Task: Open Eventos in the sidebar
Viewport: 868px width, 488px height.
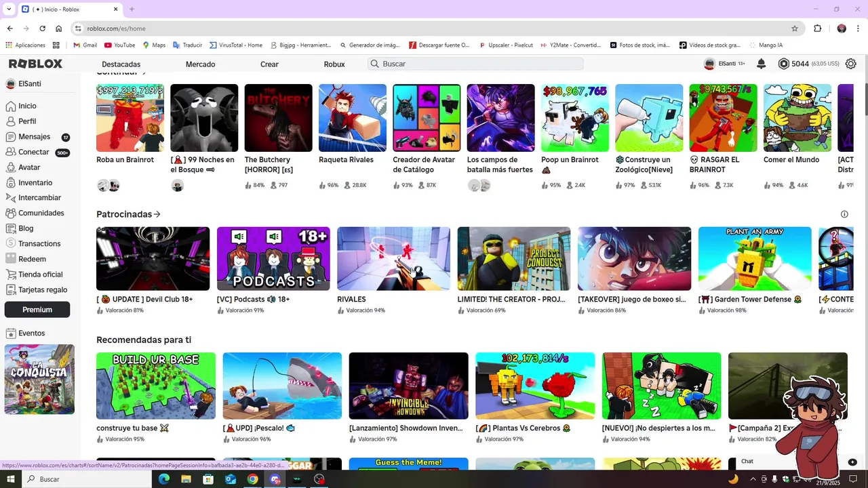Action: click(31, 333)
